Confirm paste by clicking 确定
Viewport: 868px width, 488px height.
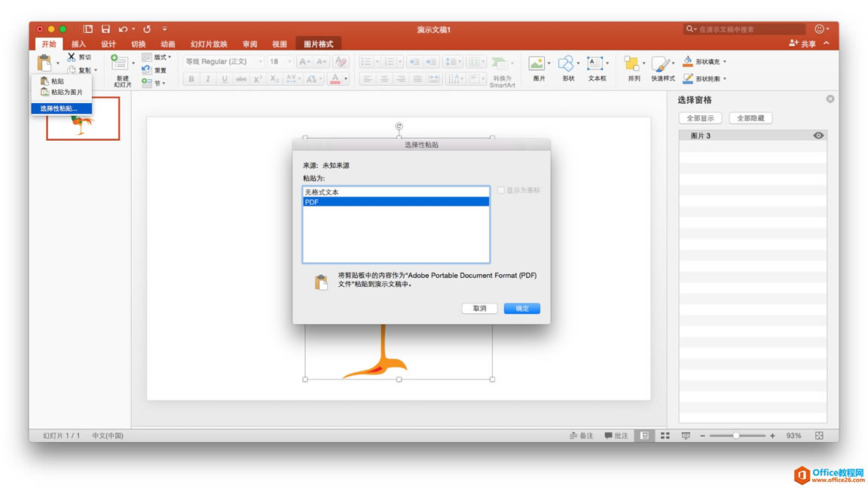point(521,308)
